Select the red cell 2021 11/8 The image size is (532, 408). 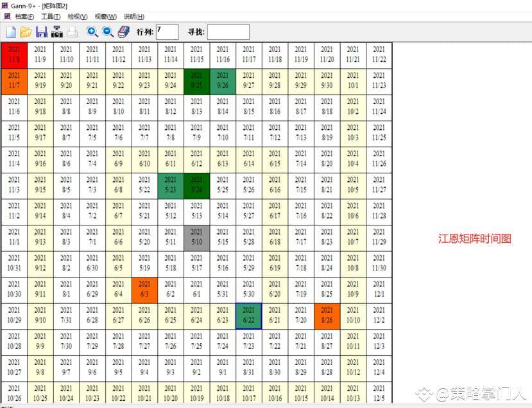(x=14, y=56)
